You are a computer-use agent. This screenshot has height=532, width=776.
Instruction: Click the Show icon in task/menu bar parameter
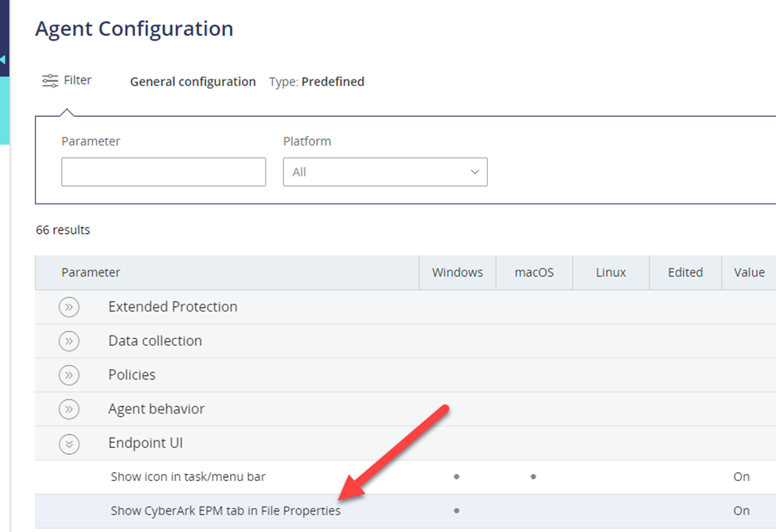(x=188, y=476)
